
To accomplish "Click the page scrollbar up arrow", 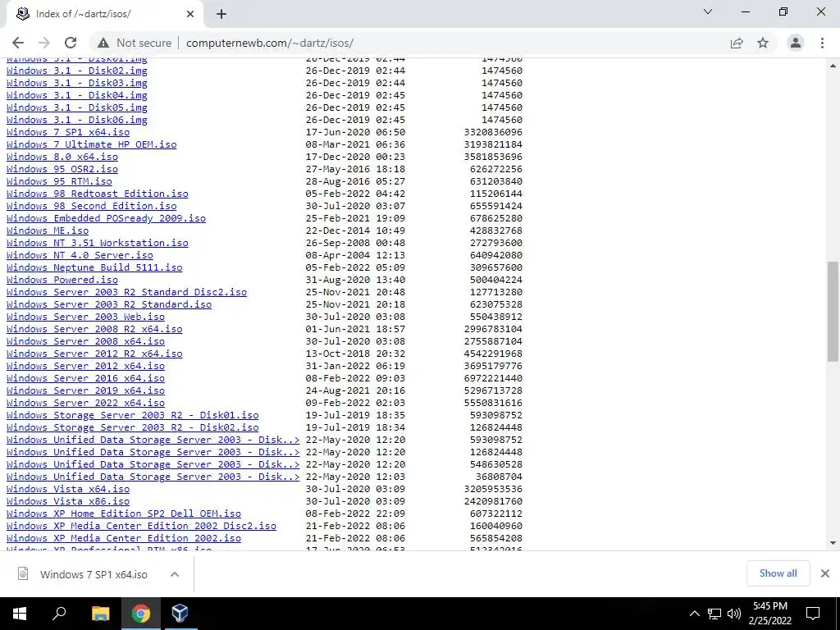I will pyautogui.click(x=833, y=66).
